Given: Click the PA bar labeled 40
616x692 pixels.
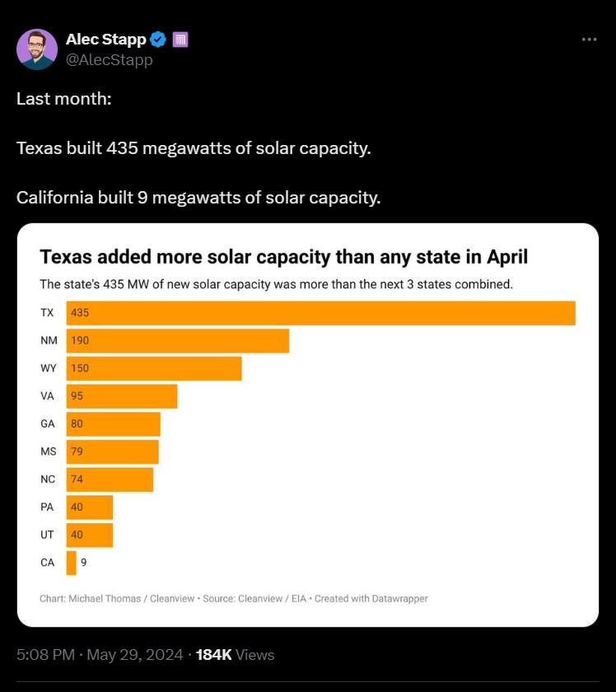Looking at the screenshot, I should [90, 507].
